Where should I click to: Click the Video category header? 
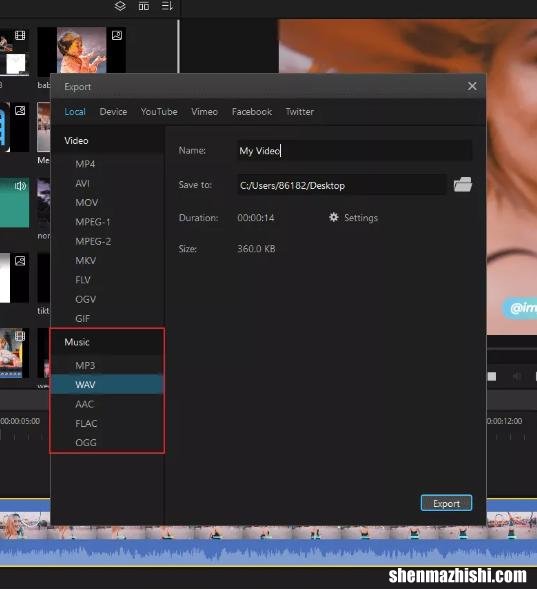coord(107,141)
